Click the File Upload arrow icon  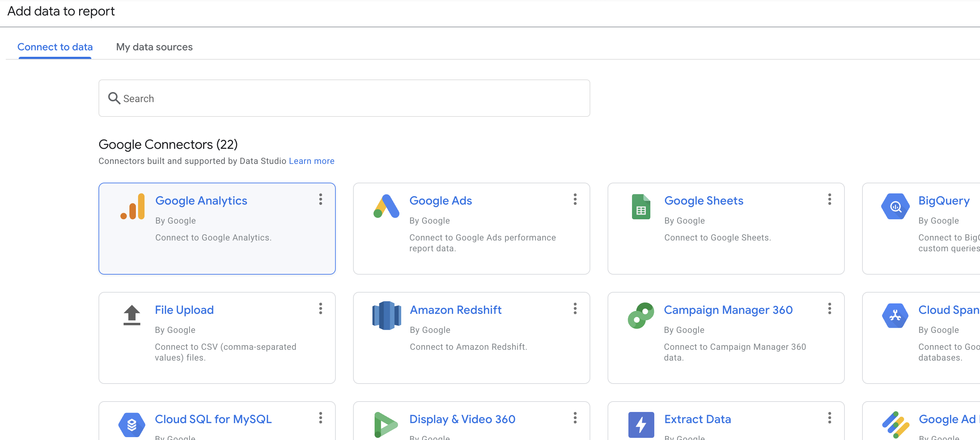coord(132,315)
